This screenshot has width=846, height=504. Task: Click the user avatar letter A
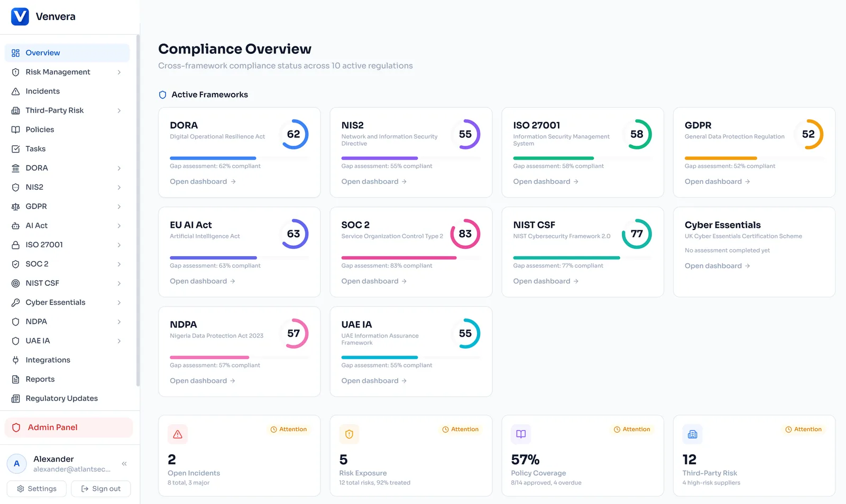click(x=16, y=463)
